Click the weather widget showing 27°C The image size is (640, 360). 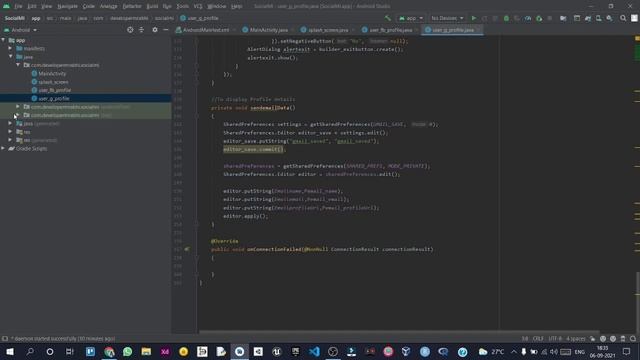click(491, 351)
